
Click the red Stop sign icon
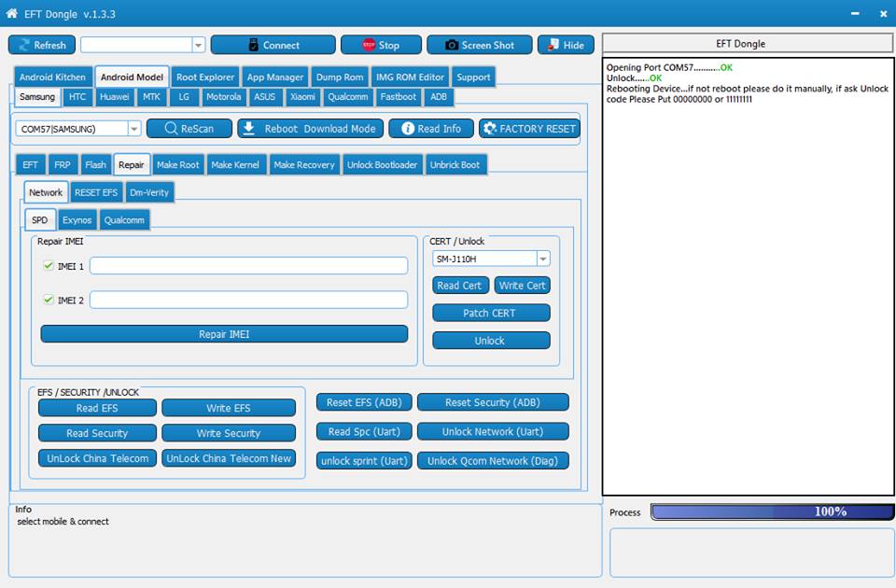click(x=369, y=45)
